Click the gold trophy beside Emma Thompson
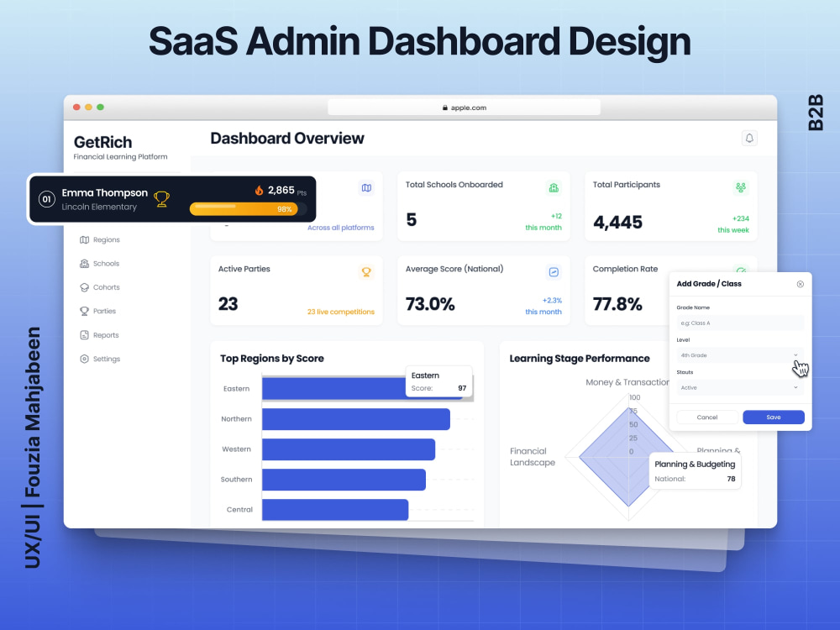This screenshot has height=630, width=840. (x=161, y=199)
